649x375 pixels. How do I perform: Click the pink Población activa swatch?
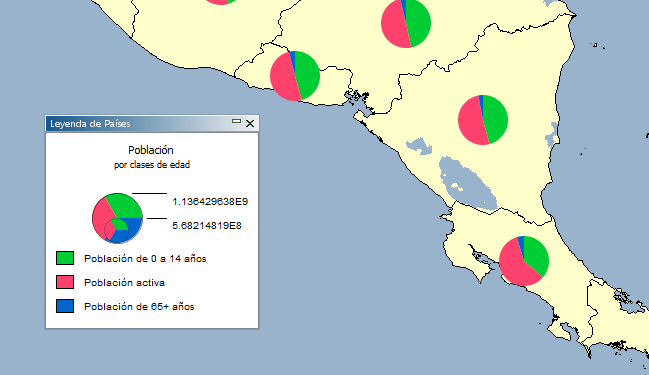point(65,282)
